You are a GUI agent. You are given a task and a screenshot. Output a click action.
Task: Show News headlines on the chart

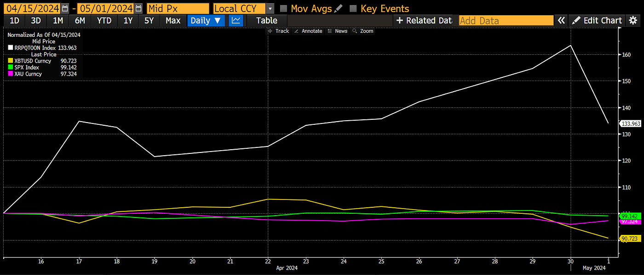tap(338, 31)
